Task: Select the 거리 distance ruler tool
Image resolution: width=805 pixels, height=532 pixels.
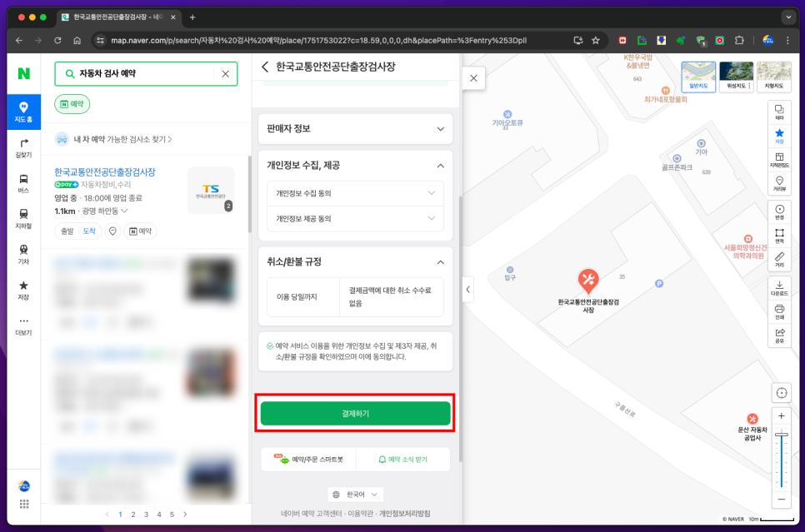Action: tap(779, 259)
